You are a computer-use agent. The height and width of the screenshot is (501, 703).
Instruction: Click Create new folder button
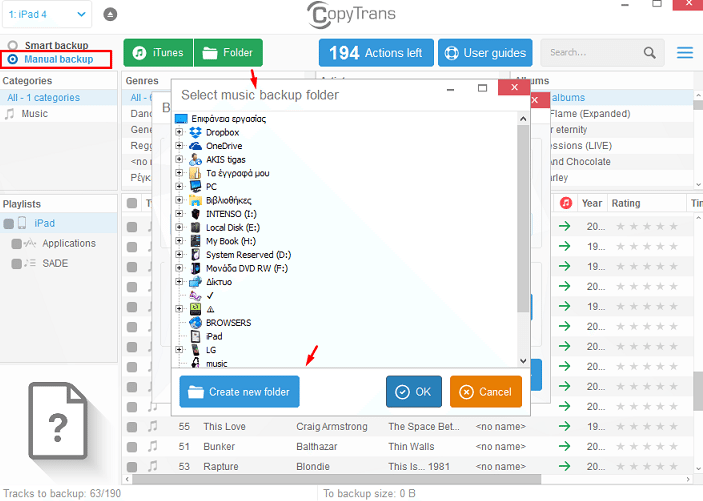pos(239,392)
